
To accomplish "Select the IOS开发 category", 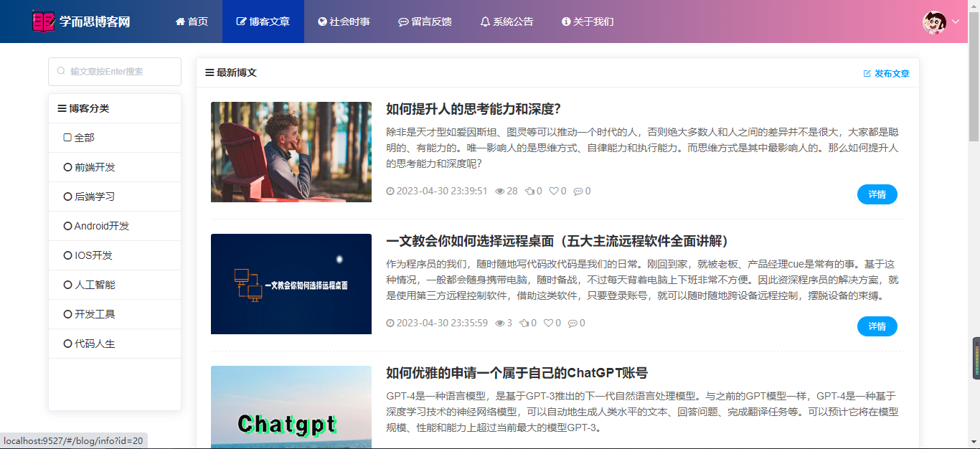I will pyautogui.click(x=115, y=255).
